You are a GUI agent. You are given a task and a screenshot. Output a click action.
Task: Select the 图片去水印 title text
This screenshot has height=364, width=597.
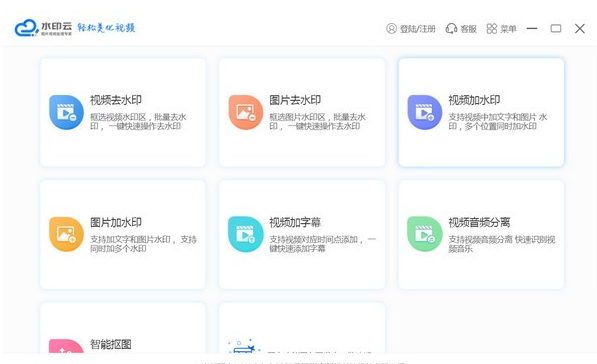[x=295, y=100]
